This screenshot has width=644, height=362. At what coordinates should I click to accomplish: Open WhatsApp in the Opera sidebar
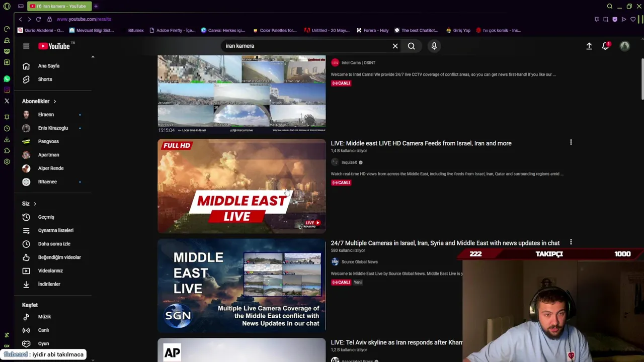(7, 79)
